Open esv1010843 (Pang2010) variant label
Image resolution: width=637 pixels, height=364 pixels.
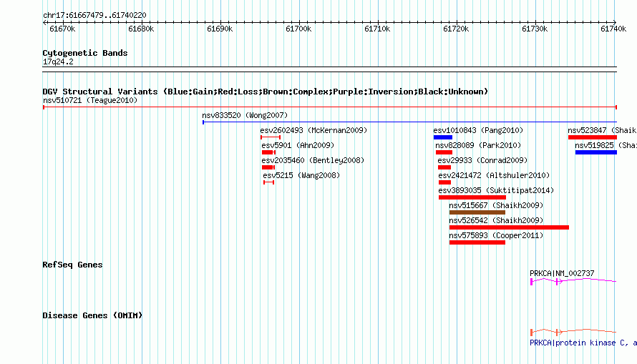click(478, 130)
